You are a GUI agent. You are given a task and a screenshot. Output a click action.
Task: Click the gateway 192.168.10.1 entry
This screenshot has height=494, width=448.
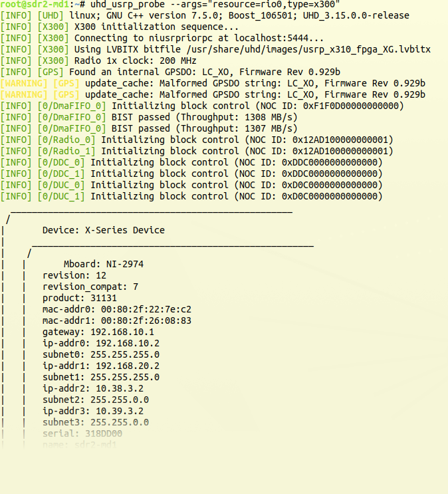point(98,332)
